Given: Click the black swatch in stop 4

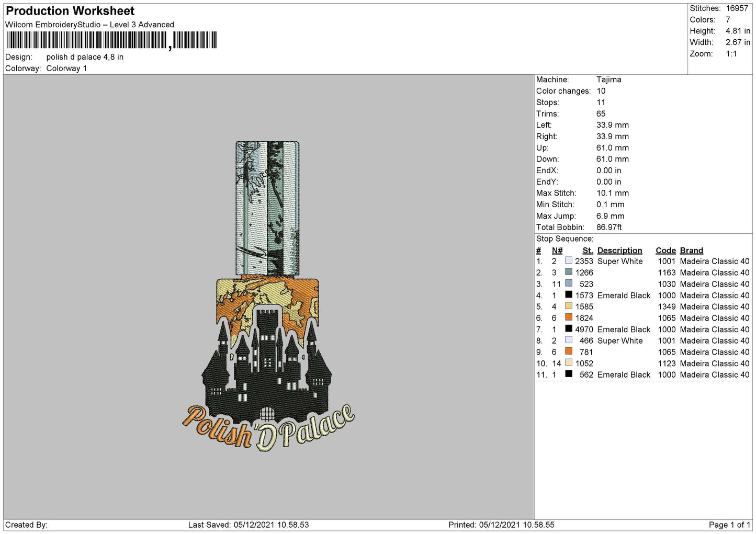Looking at the screenshot, I should [x=569, y=295].
